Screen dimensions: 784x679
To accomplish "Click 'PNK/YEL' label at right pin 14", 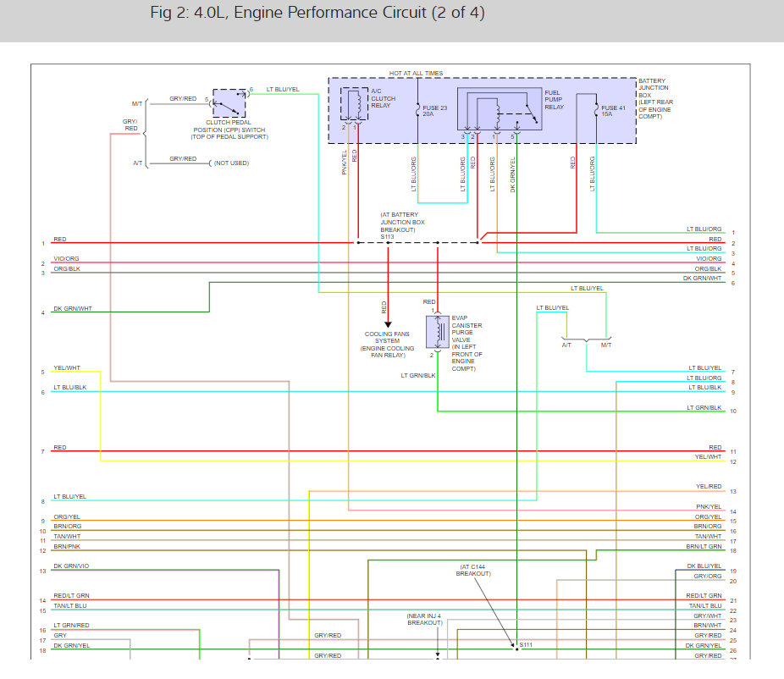I will click(709, 507).
